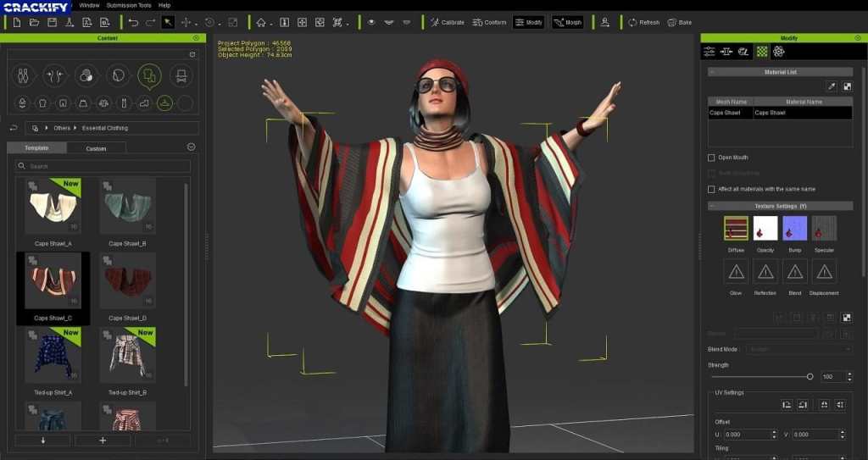The image size is (868, 460).
Task: Click the Home camera view icon
Action: click(x=261, y=23)
